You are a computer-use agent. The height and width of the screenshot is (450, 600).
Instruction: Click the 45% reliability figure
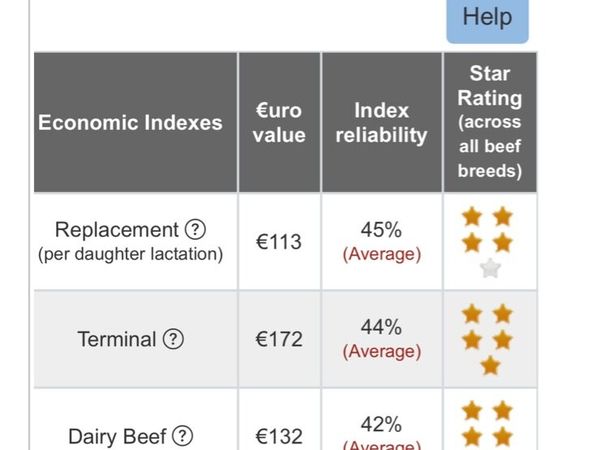pos(381,230)
